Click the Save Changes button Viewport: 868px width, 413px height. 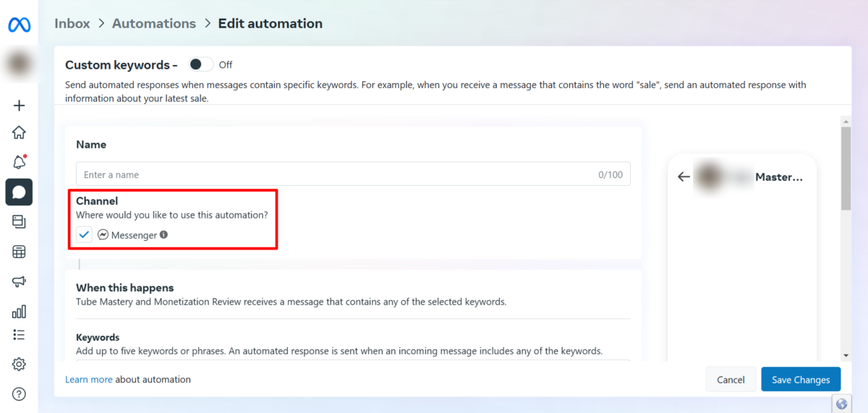click(801, 380)
